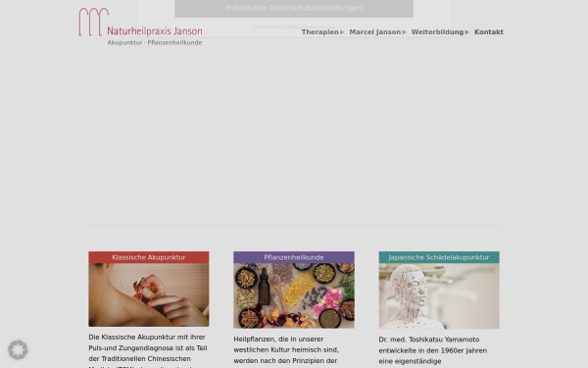Open the cookie settings flower icon
The height and width of the screenshot is (368, 588).
(18, 350)
